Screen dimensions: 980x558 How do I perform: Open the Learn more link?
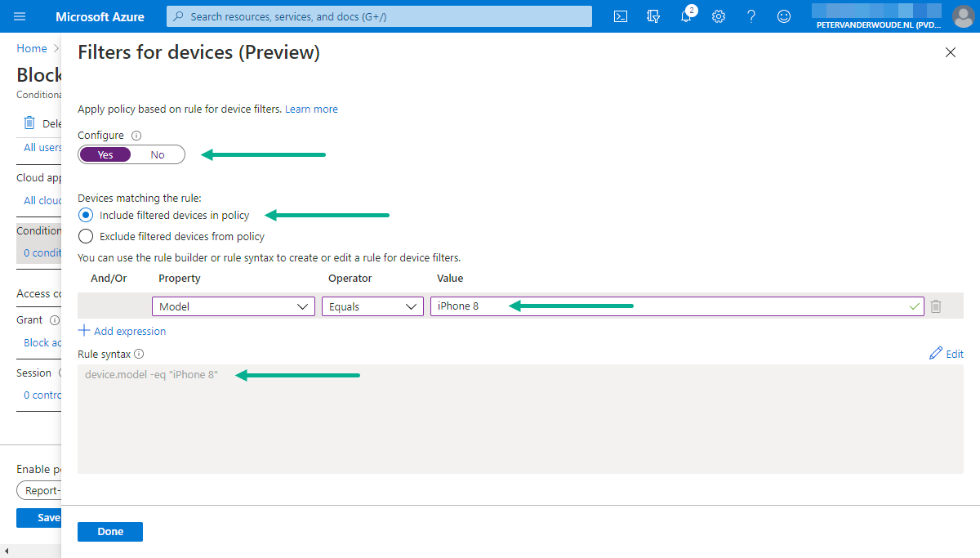pyautogui.click(x=311, y=109)
